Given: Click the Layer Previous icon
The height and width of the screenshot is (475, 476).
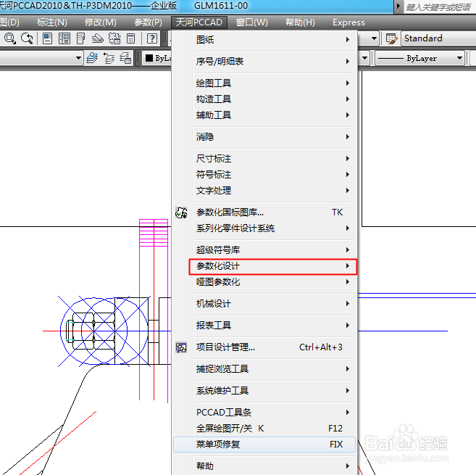Looking at the screenshot, I should (x=109, y=58).
